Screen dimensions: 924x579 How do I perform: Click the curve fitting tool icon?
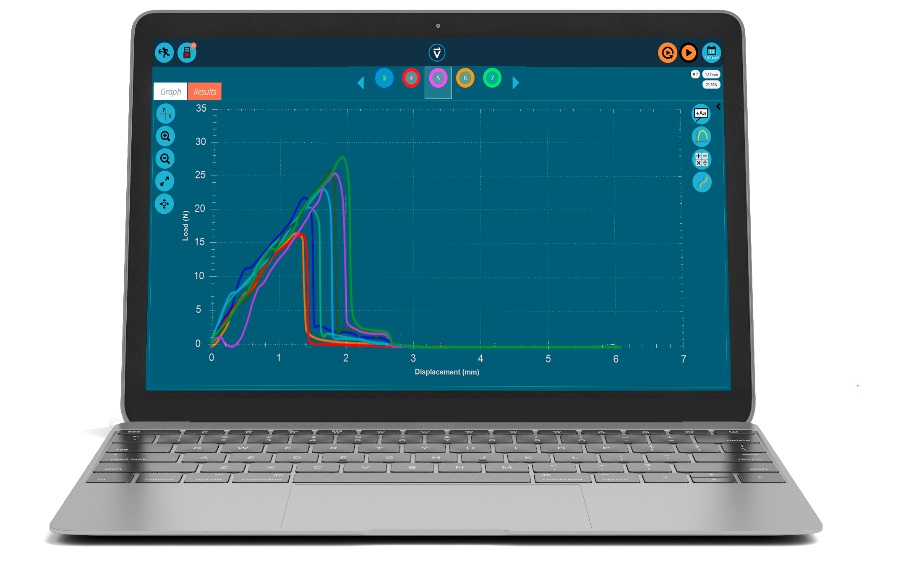click(703, 183)
